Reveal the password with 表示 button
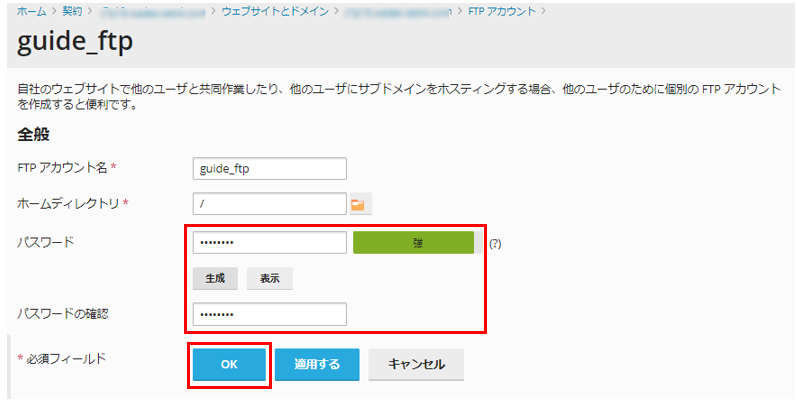Image resolution: width=797 pixels, height=407 pixels. (x=269, y=278)
